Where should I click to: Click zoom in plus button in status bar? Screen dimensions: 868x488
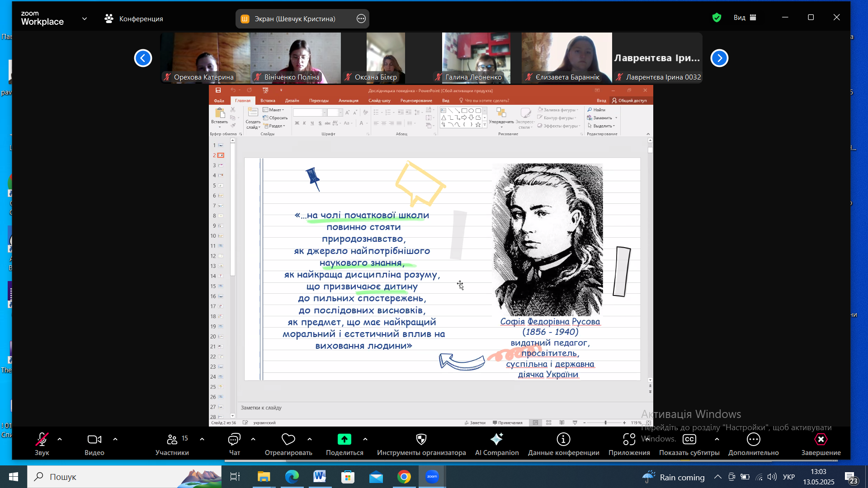coord(624,423)
